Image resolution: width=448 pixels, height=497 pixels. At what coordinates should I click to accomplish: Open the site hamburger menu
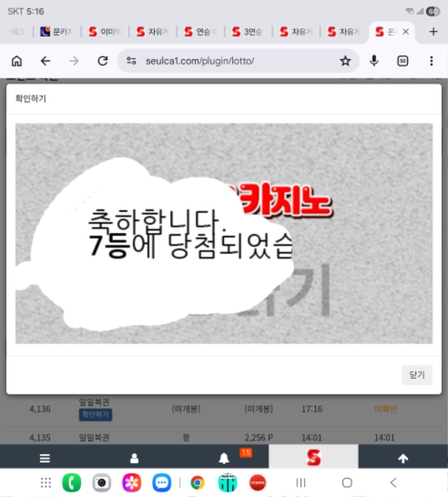click(x=45, y=458)
